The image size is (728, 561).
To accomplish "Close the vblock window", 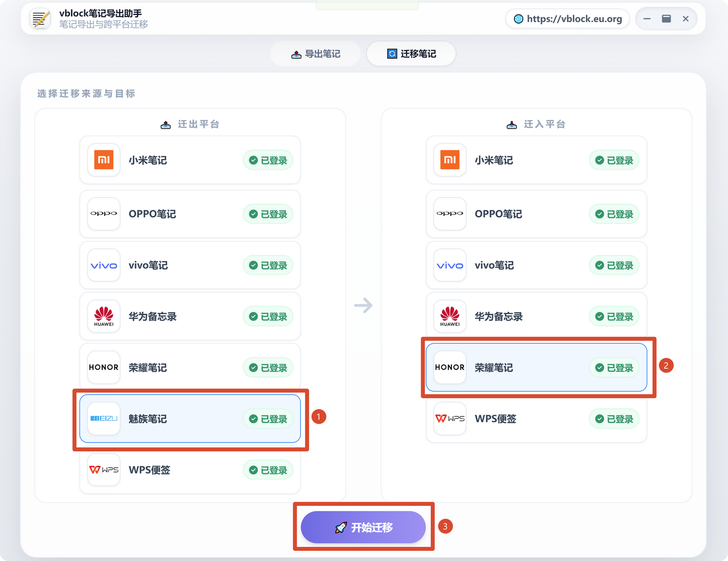I will click(x=686, y=19).
